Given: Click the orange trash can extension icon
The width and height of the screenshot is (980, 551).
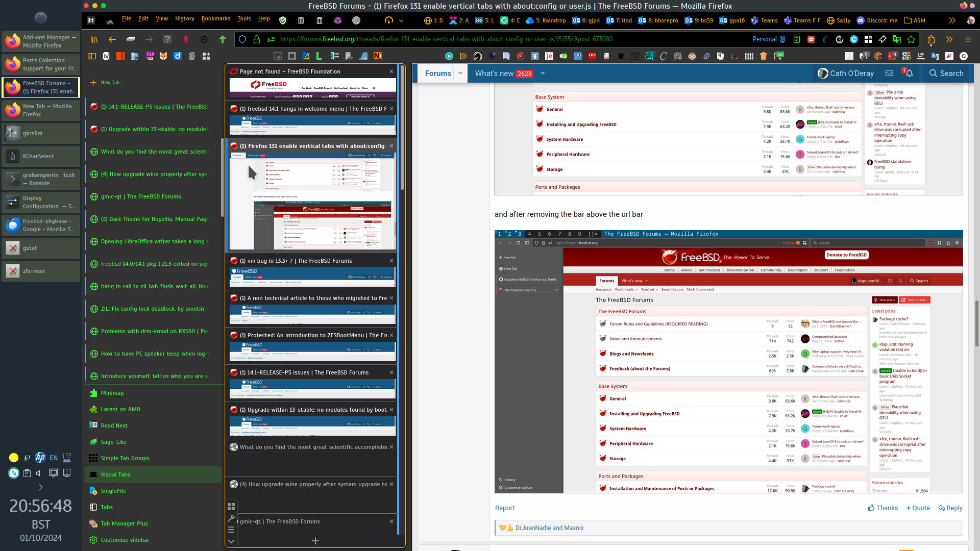Looking at the screenshot, I should [x=764, y=56].
